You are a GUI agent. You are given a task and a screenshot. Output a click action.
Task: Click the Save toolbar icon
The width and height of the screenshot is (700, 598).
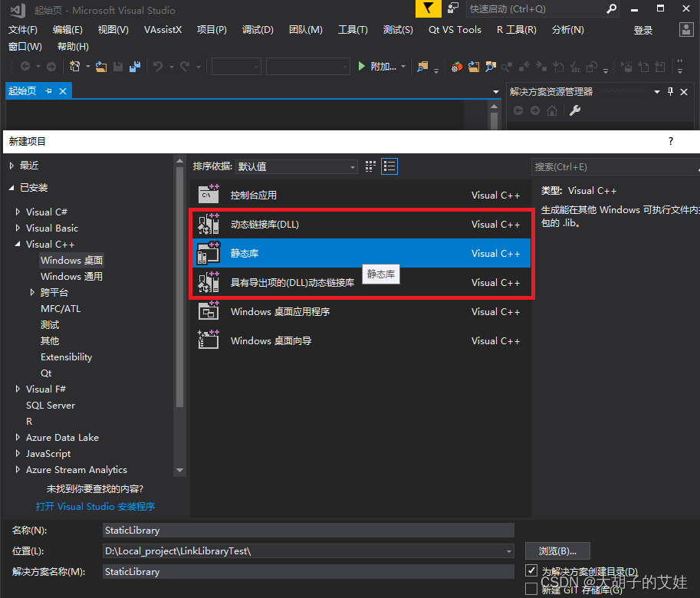point(118,67)
